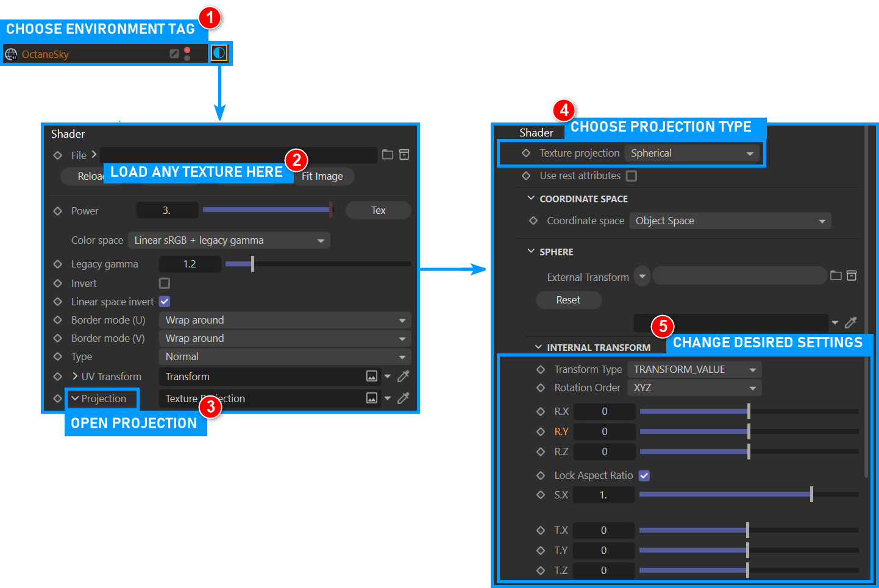Enable the Invert checkbox

[x=165, y=283]
